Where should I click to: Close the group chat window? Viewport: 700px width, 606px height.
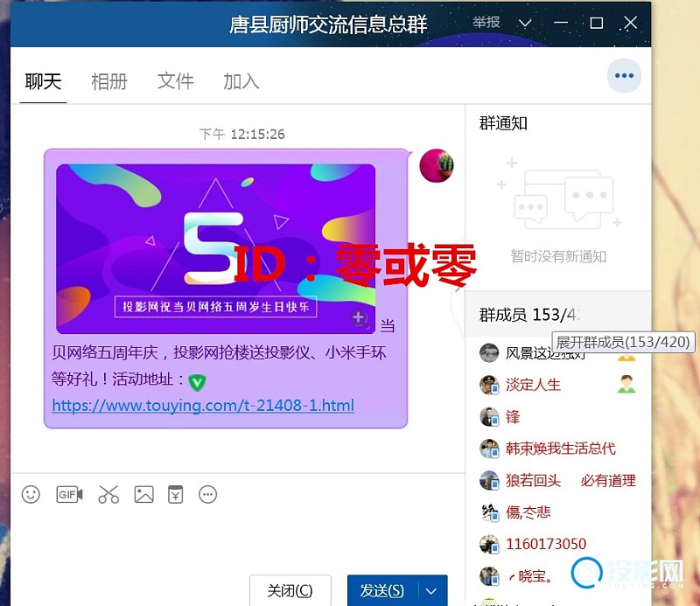(x=630, y=23)
